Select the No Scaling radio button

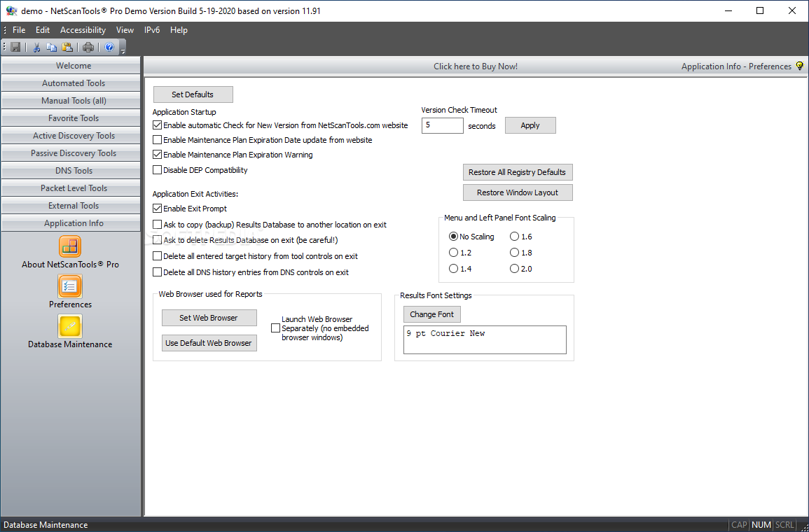(453, 237)
